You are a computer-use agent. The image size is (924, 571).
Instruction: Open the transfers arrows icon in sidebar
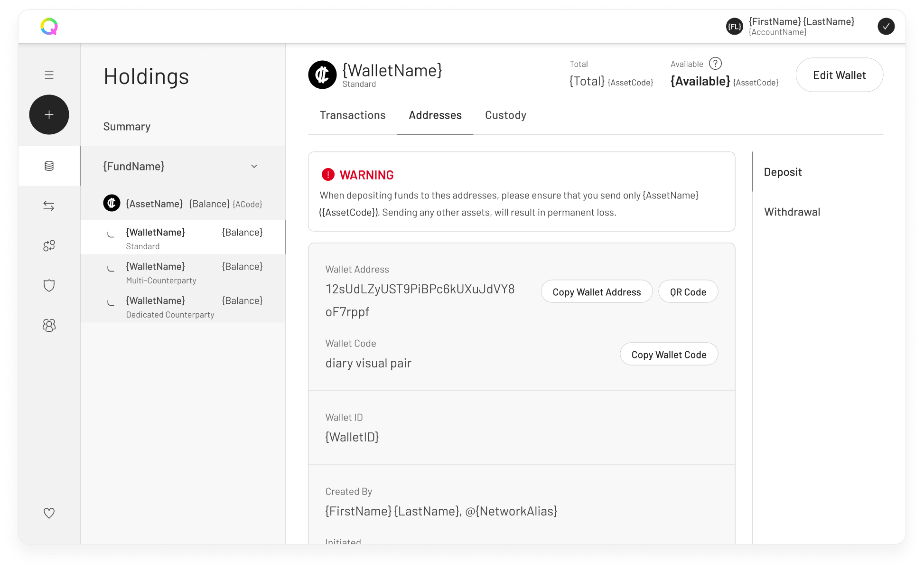(49, 206)
